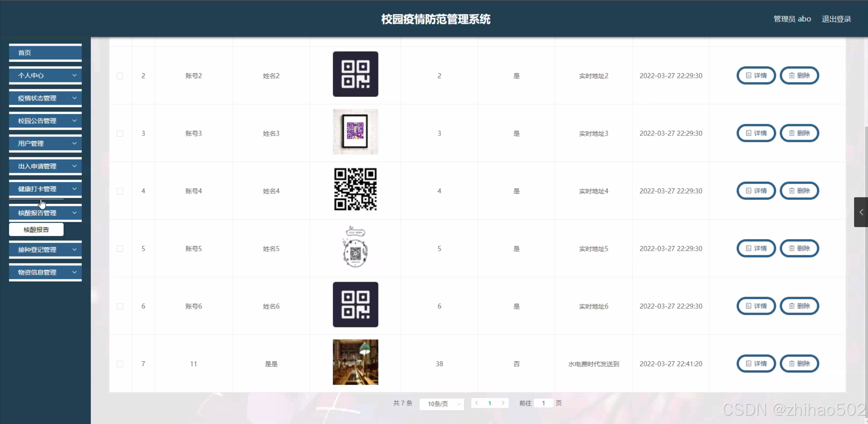Image resolution: width=868 pixels, height=424 pixels.
Task: Click the go-to page number input field
Action: pos(543,403)
